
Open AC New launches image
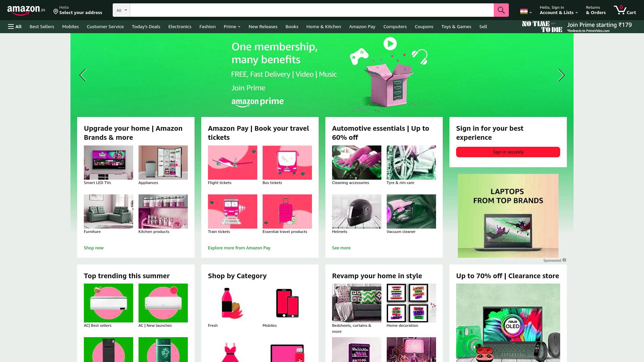point(163,303)
